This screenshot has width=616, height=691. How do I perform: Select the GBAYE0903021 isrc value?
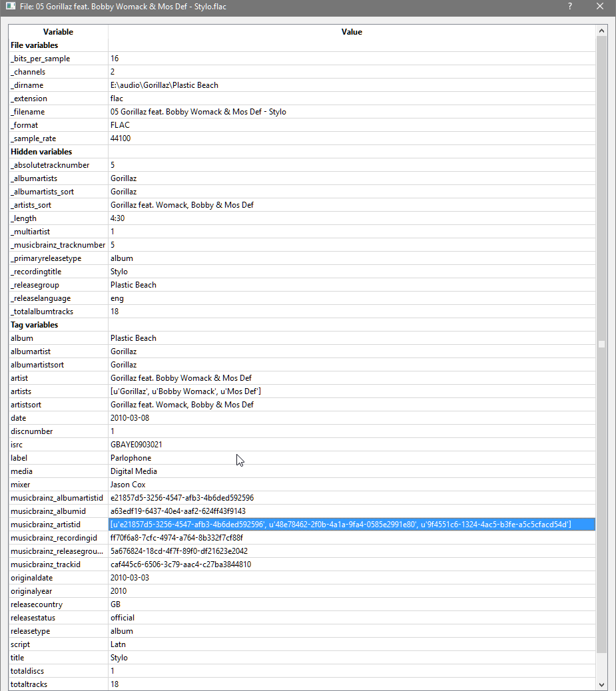tap(137, 445)
